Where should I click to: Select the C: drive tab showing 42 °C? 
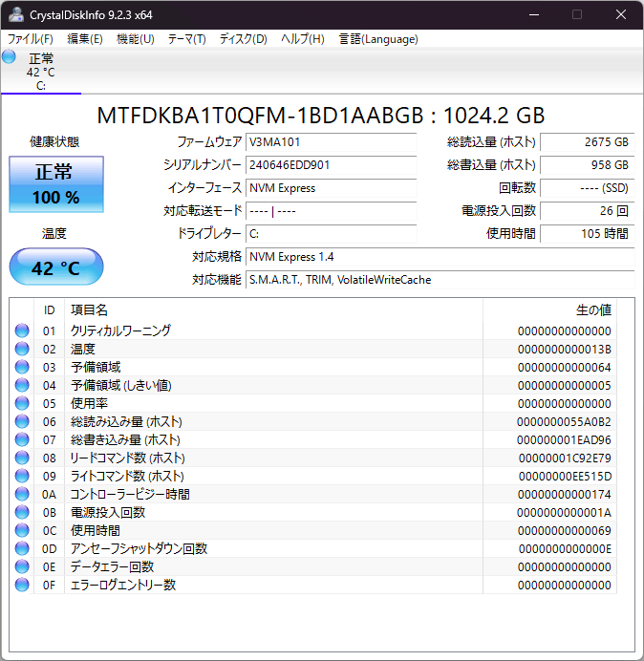click(x=40, y=72)
